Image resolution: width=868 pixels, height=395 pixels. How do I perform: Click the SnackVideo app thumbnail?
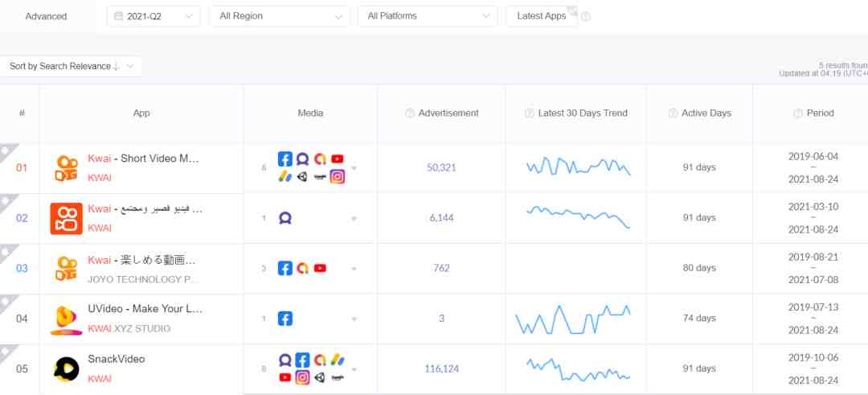click(x=67, y=369)
